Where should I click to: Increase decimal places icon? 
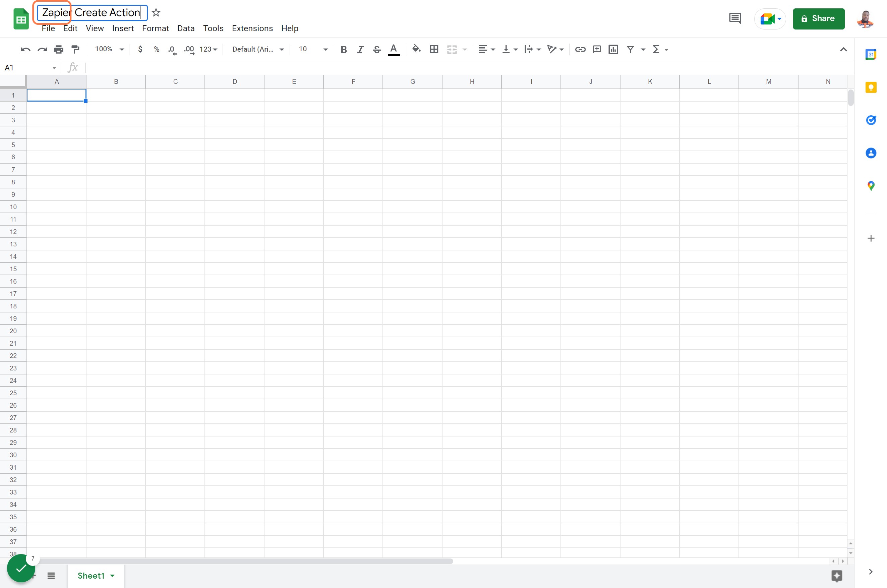tap(189, 50)
